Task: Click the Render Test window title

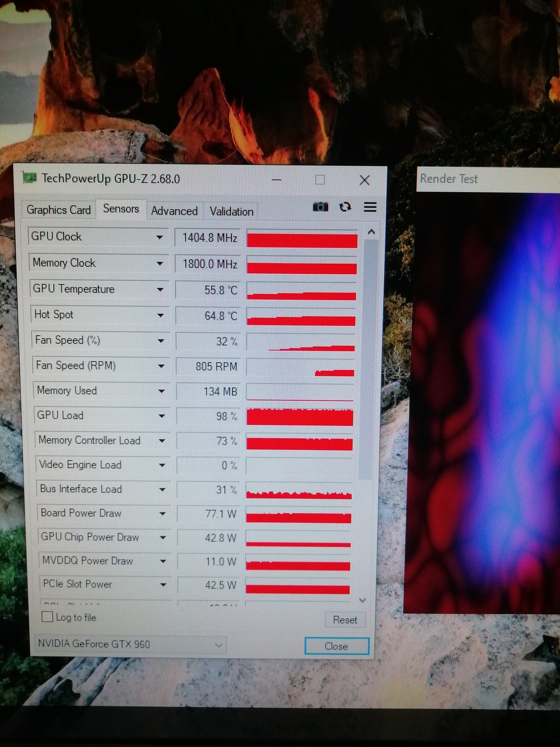Action: (x=449, y=179)
